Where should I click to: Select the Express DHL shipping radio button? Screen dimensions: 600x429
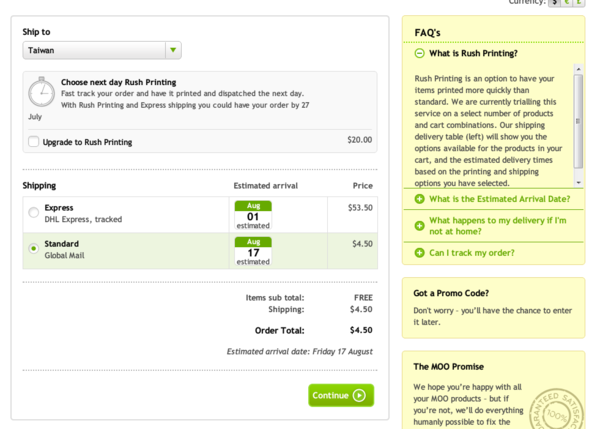pyautogui.click(x=34, y=212)
